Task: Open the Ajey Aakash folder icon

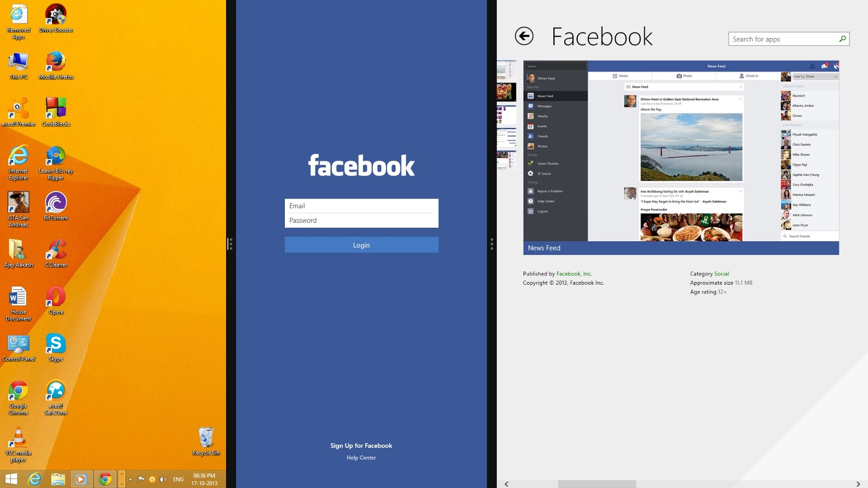Action: pyautogui.click(x=18, y=254)
